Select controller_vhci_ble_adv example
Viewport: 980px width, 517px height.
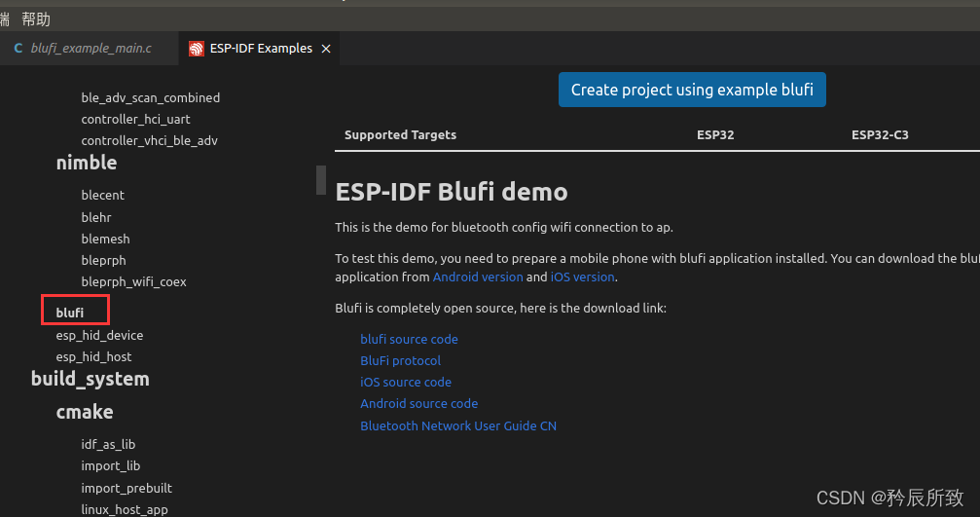(149, 140)
